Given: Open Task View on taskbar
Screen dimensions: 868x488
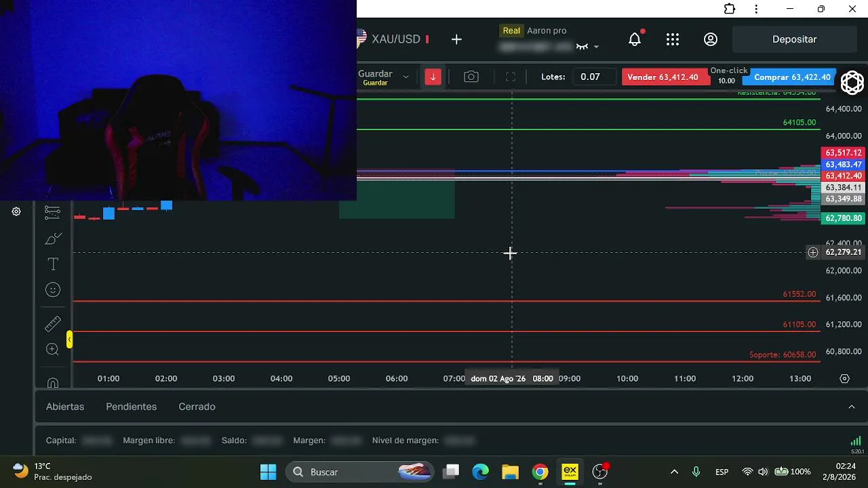Looking at the screenshot, I should (452, 472).
